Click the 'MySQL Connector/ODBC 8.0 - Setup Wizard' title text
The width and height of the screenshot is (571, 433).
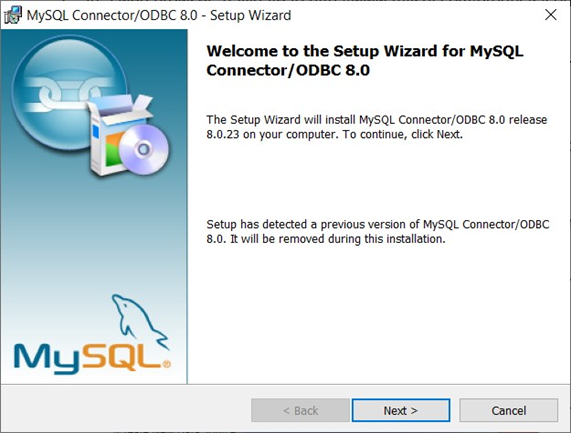click(x=159, y=15)
